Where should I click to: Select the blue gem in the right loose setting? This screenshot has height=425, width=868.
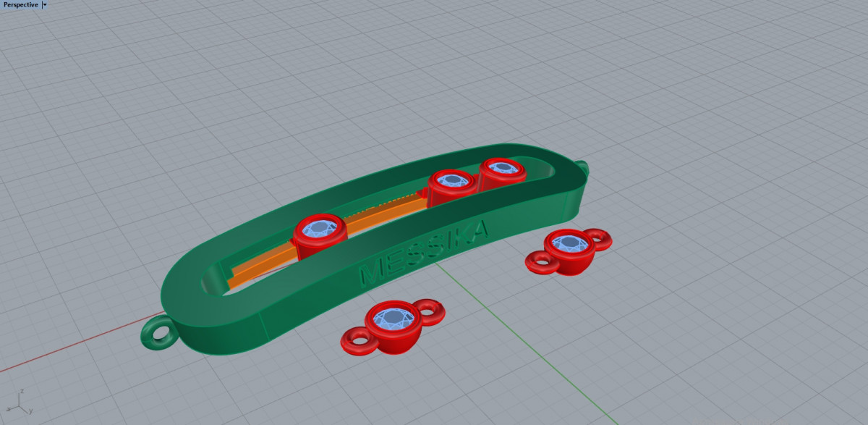point(569,243)
